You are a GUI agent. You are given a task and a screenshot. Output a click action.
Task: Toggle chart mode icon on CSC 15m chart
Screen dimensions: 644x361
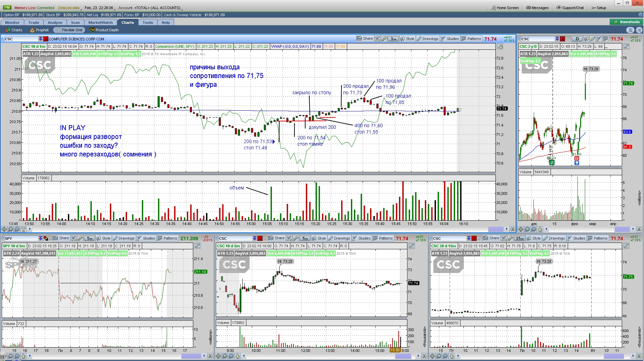[x=626, y=246]
